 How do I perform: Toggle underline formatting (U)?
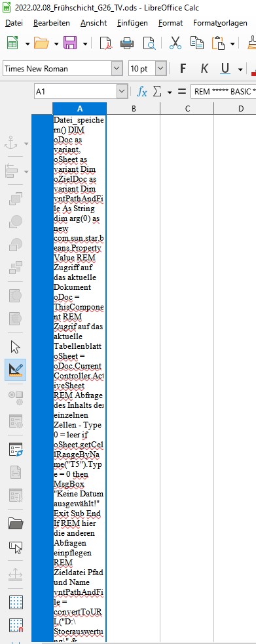[225, 69]
